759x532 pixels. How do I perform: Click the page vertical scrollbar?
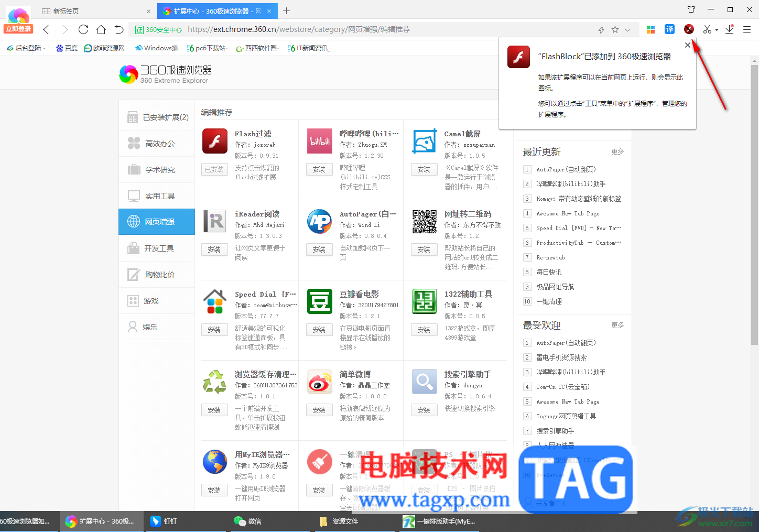tap(754, 204)
